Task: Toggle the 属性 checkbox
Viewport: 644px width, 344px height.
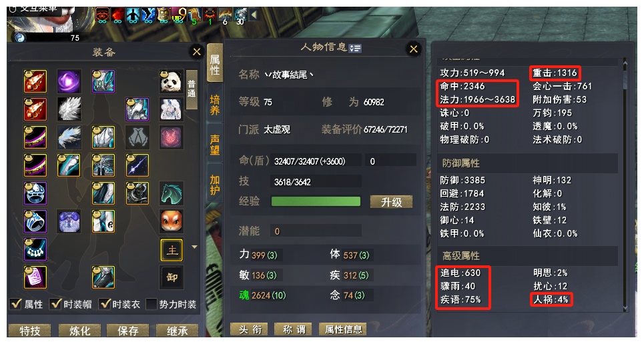Action: point(17,304)
